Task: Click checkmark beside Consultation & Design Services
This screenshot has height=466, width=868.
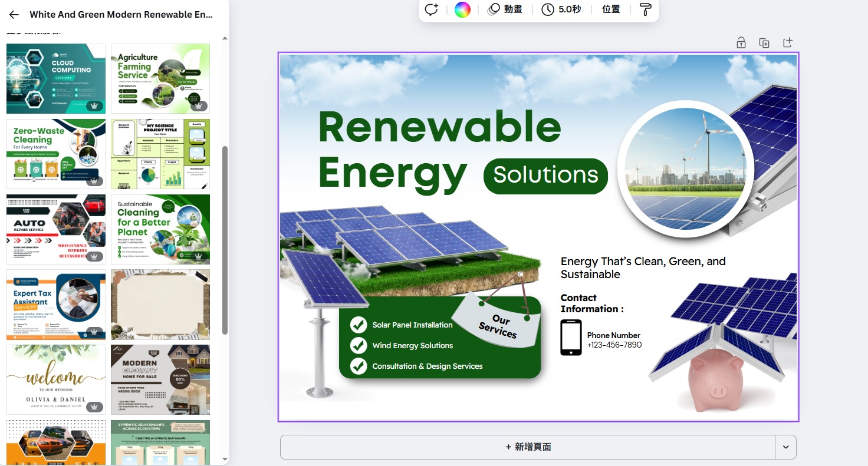Action: tap(359, 366)
